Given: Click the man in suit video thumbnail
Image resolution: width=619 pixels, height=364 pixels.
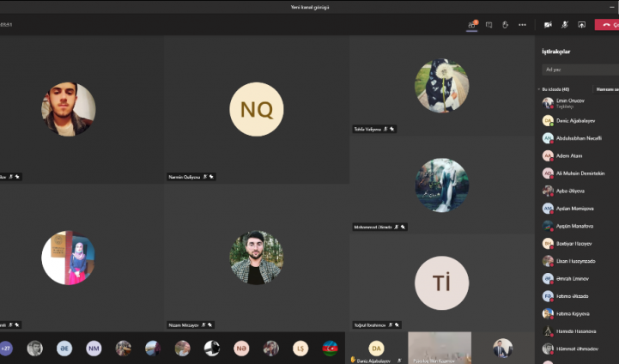Looking at the screenshot, I should point(503,348).
